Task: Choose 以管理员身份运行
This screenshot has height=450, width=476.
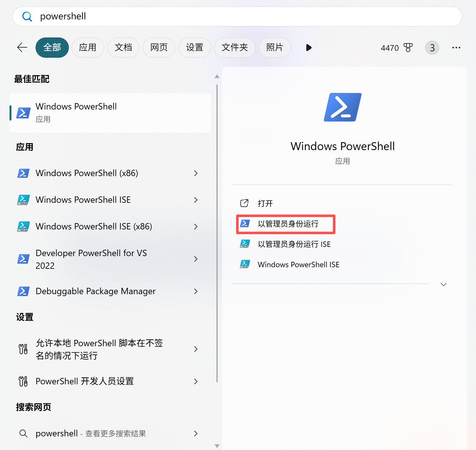Action: pyautogui.click(x=288, y=224)
